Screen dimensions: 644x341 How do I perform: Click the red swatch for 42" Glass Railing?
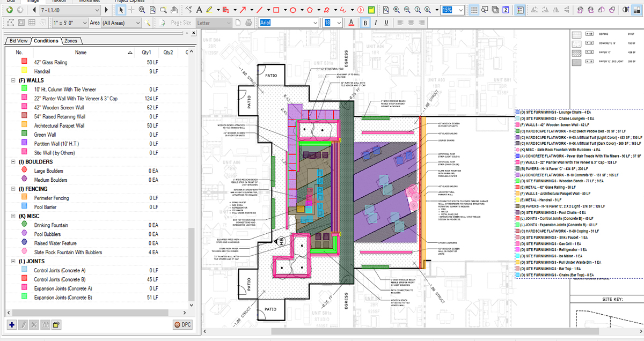point(24,62)
